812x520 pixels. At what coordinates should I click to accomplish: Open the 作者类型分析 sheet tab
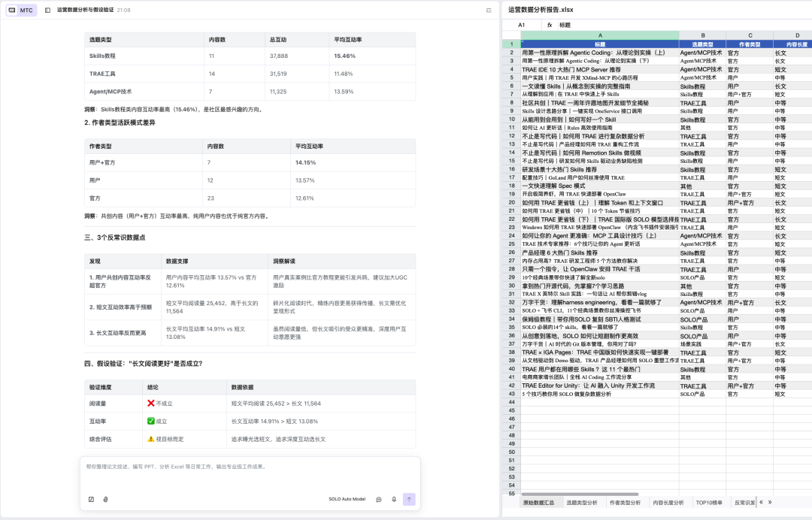click(625, 503)
